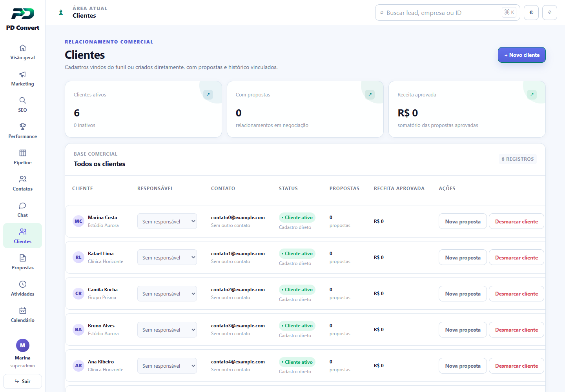
Task: Click the ⌘K shortcut badge
Action: click(509, 12)
